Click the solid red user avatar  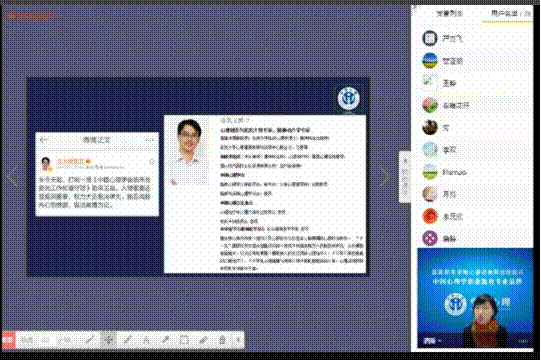coord(430,216)
